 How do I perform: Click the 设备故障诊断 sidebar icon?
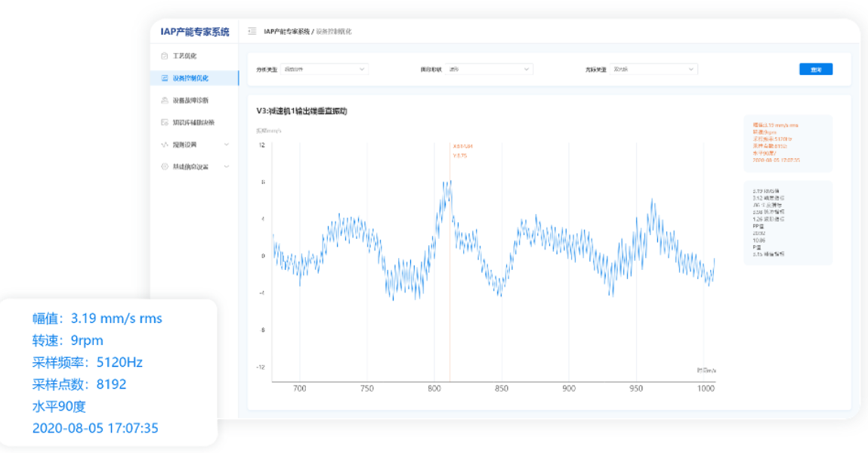click(x=165, y=100)
